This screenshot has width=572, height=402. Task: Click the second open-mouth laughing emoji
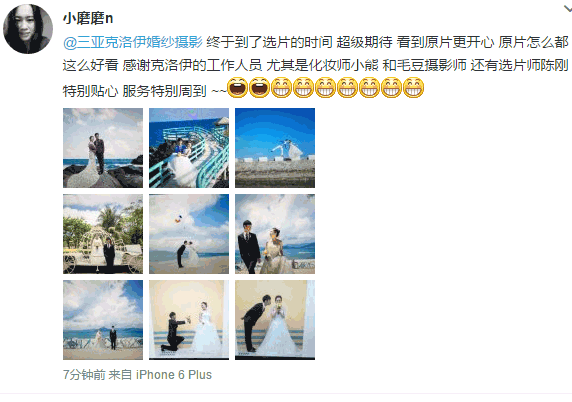(x=259, y=88)
